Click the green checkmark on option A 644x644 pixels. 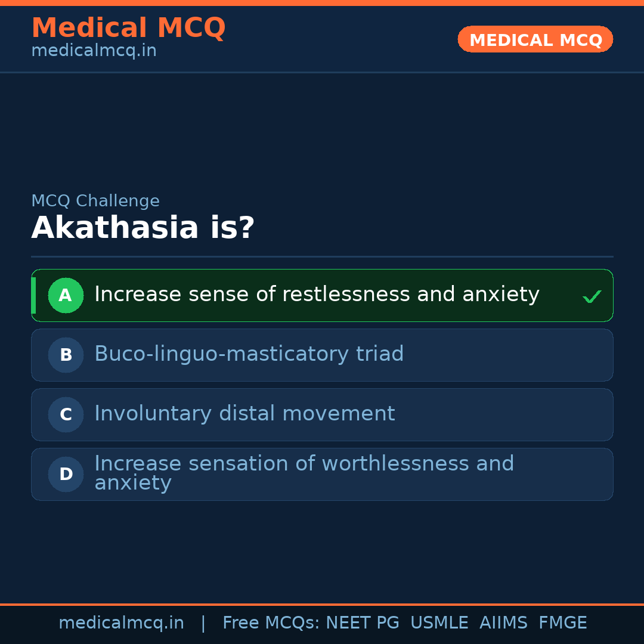point(592,296)
